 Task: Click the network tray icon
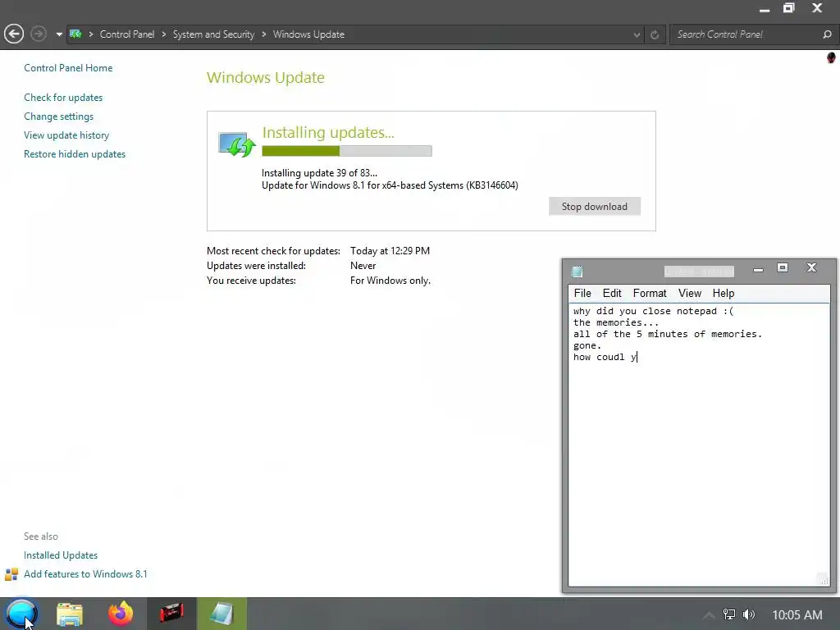(729, 614)
